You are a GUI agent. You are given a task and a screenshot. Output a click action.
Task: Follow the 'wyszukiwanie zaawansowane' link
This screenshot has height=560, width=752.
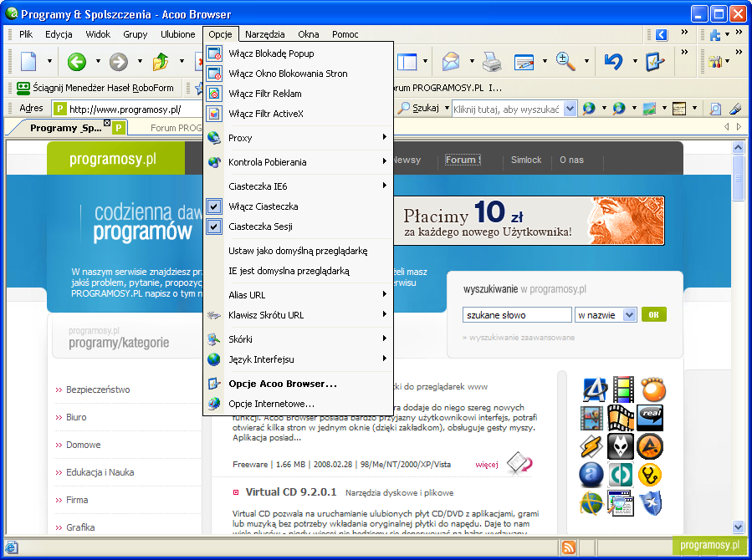[522, 338]
